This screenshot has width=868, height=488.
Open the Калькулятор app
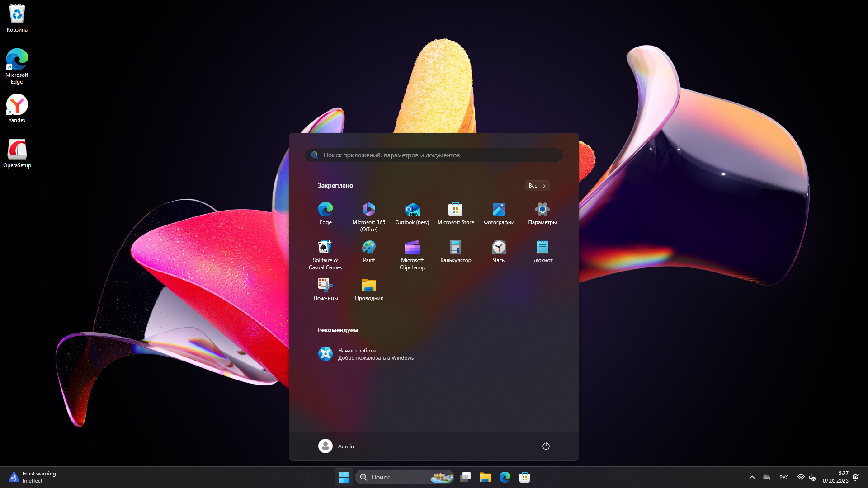pyautogui.click(x=456, y=252)
